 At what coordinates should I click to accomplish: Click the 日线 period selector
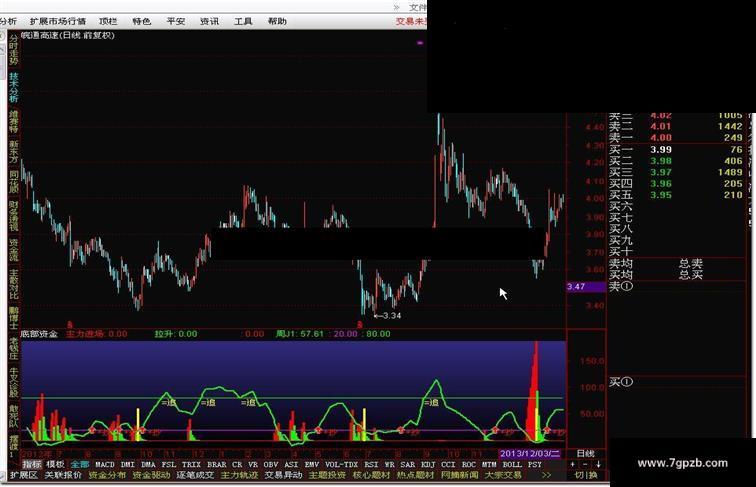(x=585, y=454)
